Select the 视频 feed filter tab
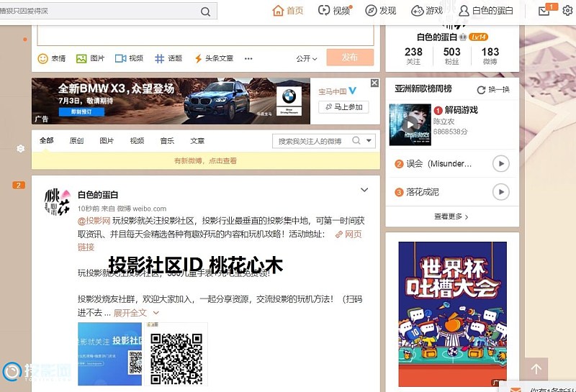Image resolution: width=576 pixels, height=392 pixels. click(x=137, y=140)
